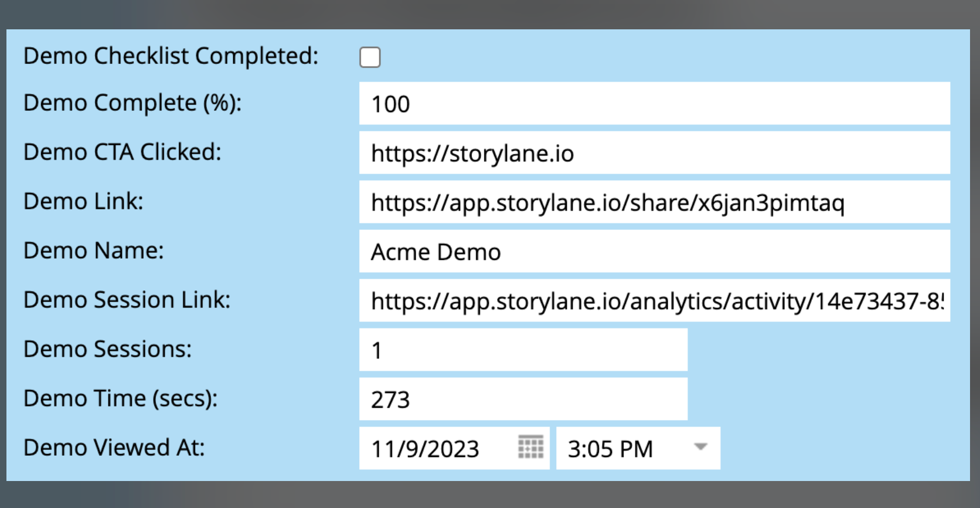Expand the time dropdown arrow
Image resolution: width=980 pixels, height=508 pixels.
tap(700, 447)
